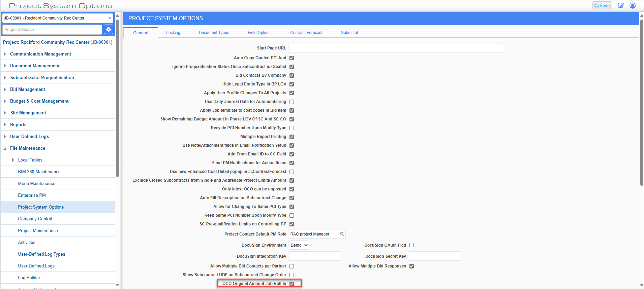Uncheck Bid Contacts By Company

(292, 75)
